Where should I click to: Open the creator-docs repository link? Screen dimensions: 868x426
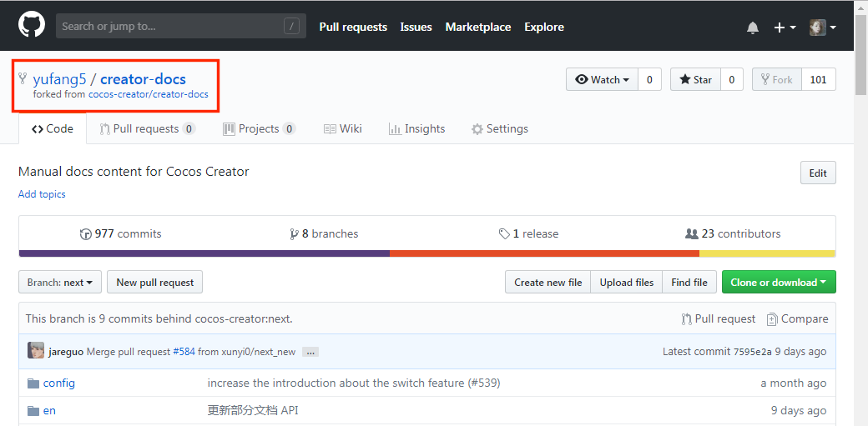(x=143, y=79)
